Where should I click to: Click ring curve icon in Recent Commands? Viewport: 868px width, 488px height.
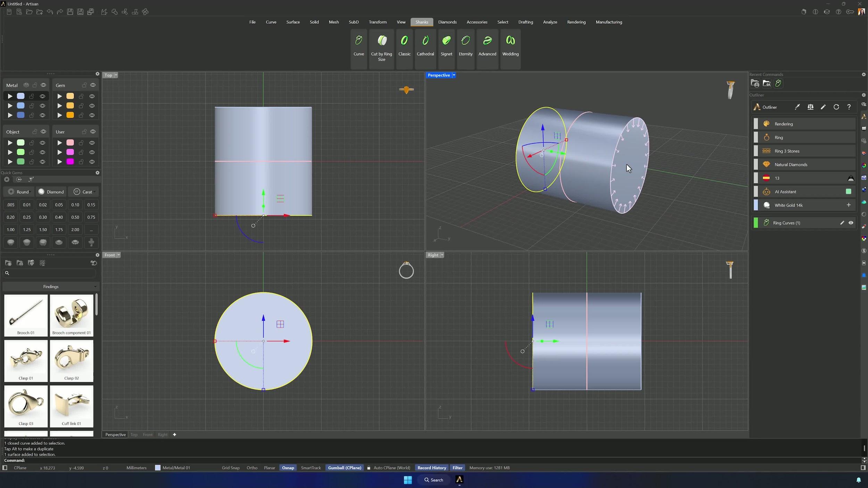(x=778, y=83)
